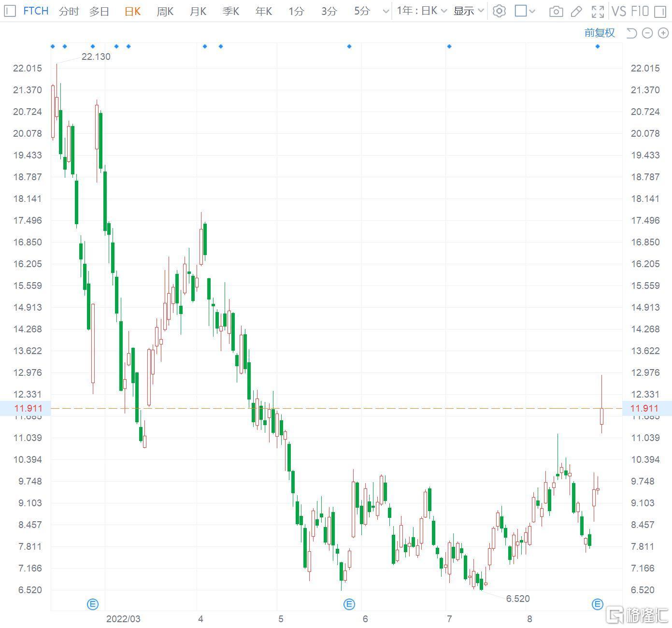Reset chart view with undo arrow
672x628 pixels.
[x=631, y=33]
